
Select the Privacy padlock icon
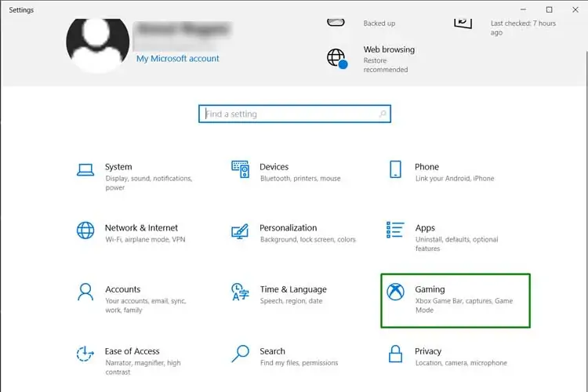pos(396,354)
